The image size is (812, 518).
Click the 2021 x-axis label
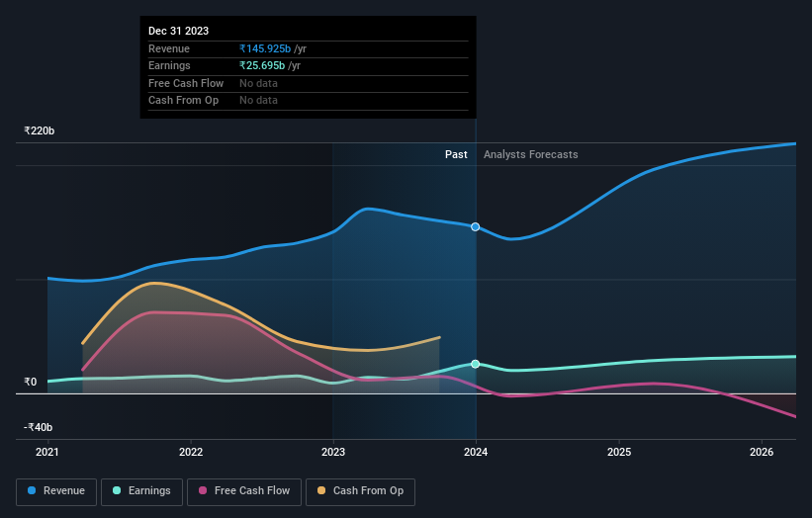coord(47,453)
